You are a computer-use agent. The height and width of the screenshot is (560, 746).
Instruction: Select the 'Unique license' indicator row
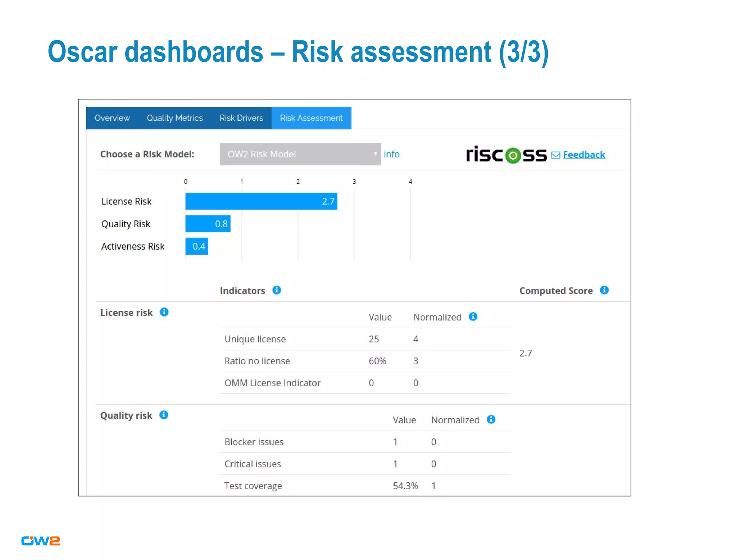pos(365,339)
